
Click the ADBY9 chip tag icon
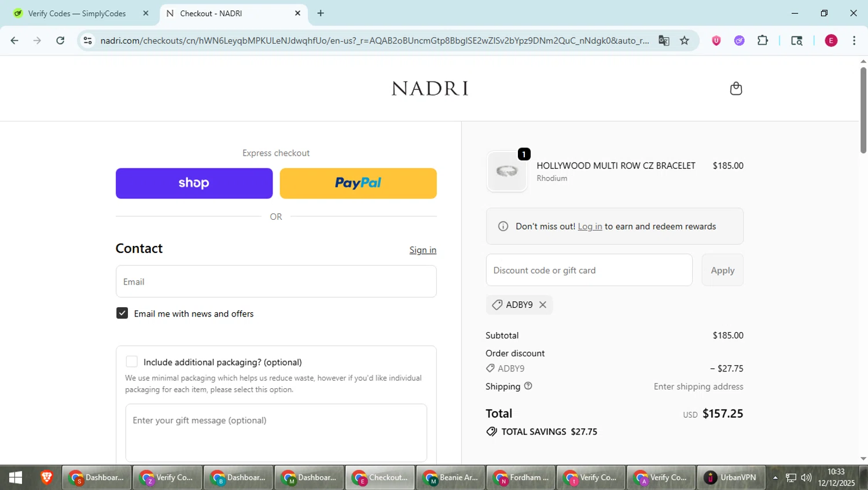497,305
